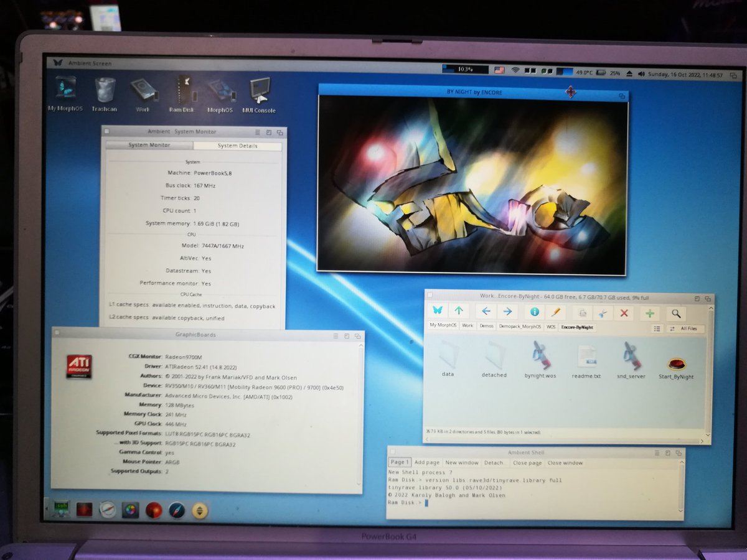Switch to the System Details tab

(x=237, y=146)
